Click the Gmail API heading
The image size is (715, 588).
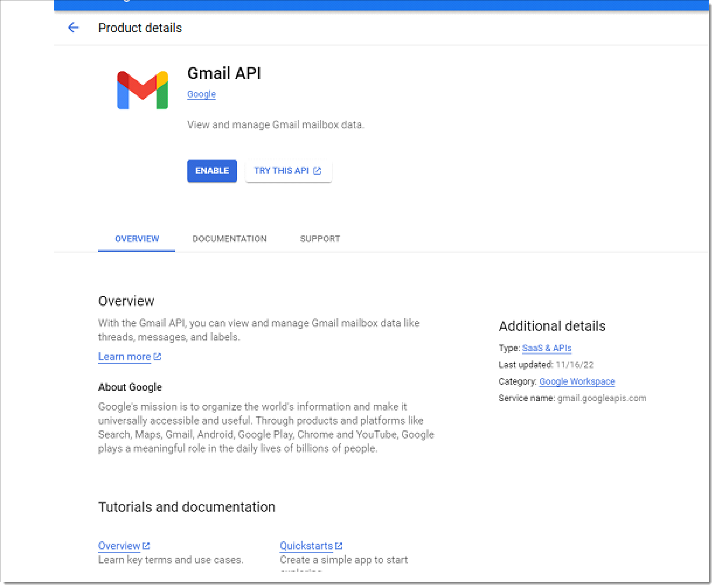pyautogui.click(x=224, y=73)
